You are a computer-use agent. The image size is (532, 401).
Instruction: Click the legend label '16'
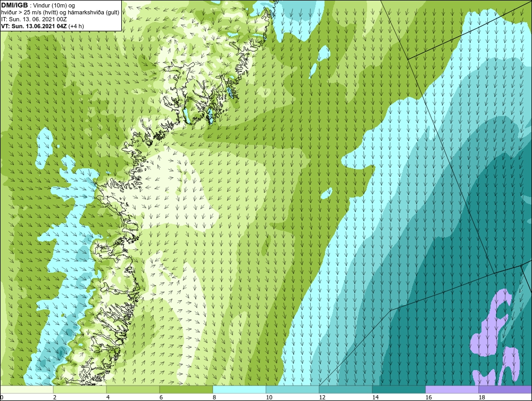click(428, 397)
